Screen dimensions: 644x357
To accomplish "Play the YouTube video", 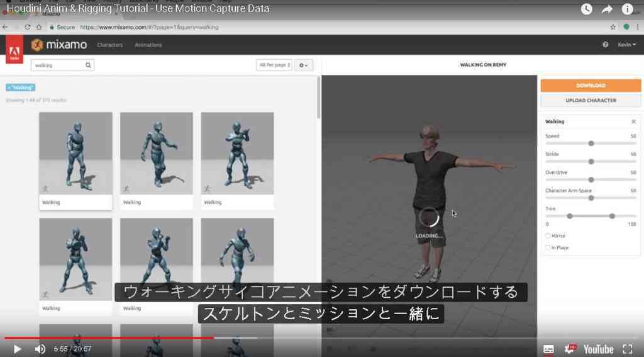I will 17,349.
